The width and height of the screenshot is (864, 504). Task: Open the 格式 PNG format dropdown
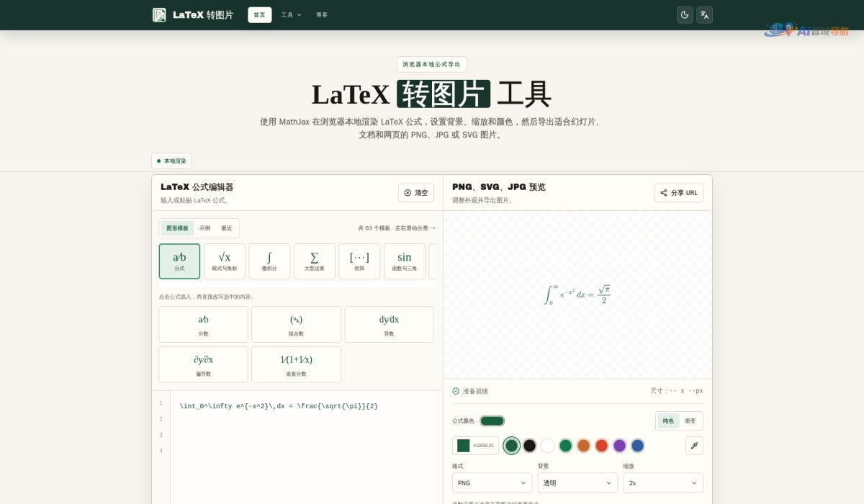[492, 483]
